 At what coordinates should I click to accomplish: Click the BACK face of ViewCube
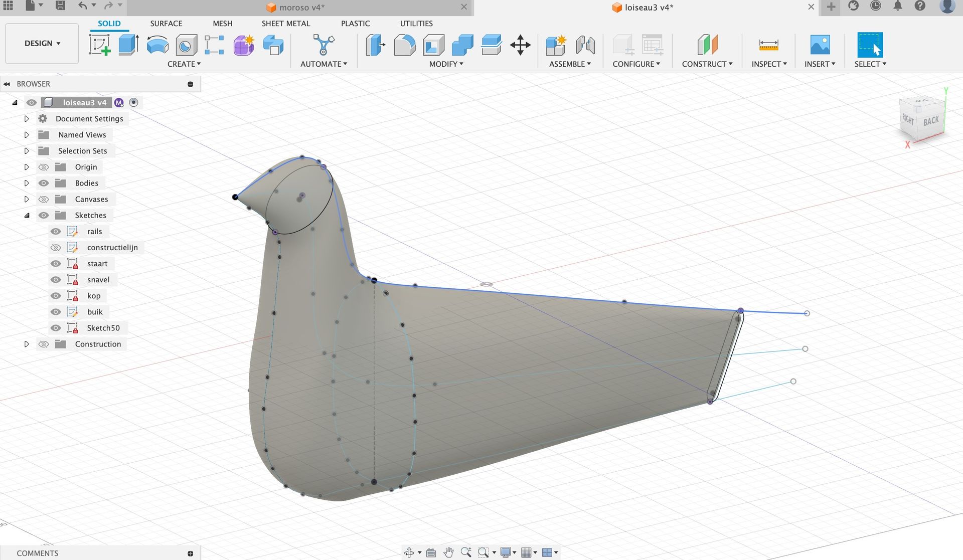coord(930,121)
